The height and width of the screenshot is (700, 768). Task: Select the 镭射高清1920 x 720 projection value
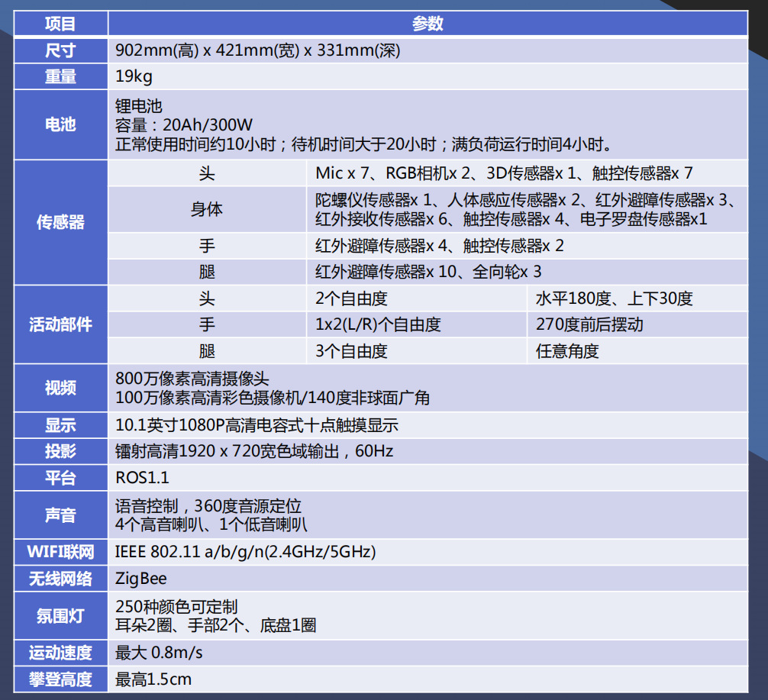(254, 451)
